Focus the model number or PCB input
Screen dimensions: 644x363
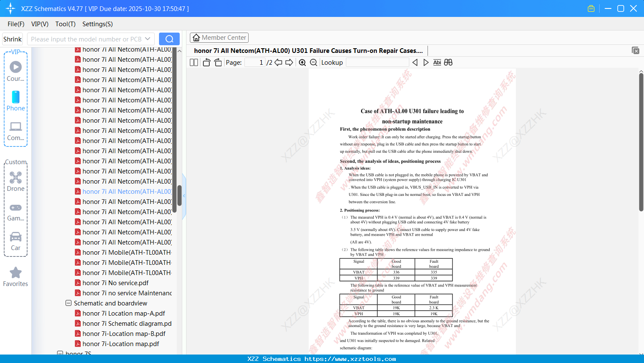tap(86, 39)
